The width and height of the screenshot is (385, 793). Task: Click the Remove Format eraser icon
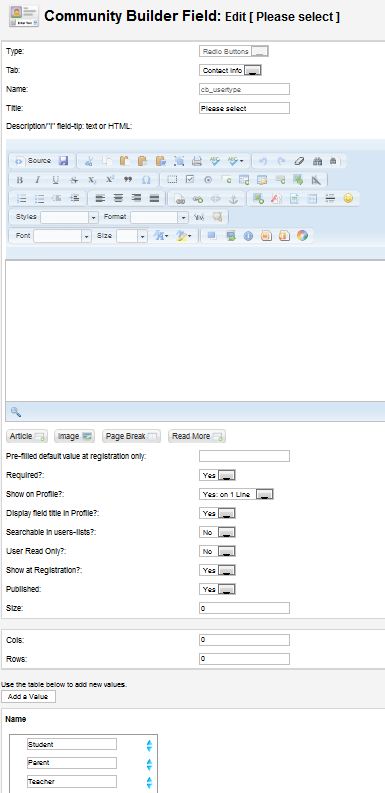(x=300, y=161)
